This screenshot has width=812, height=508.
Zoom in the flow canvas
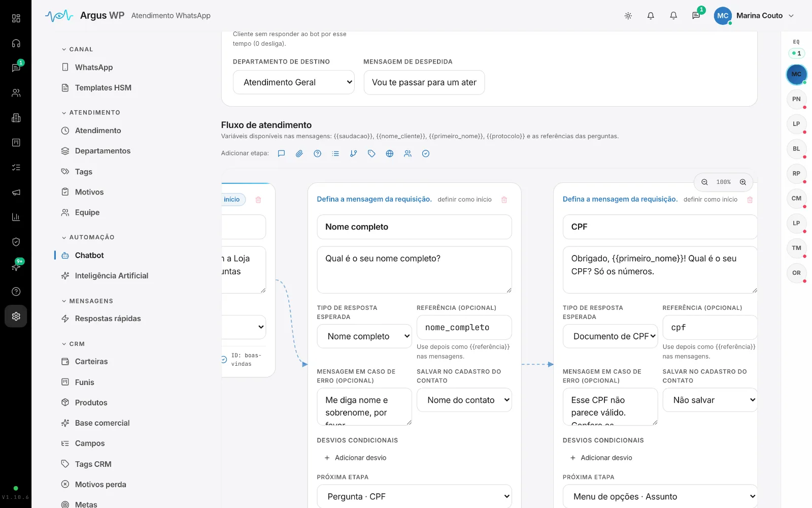click(x=743, y=182)
